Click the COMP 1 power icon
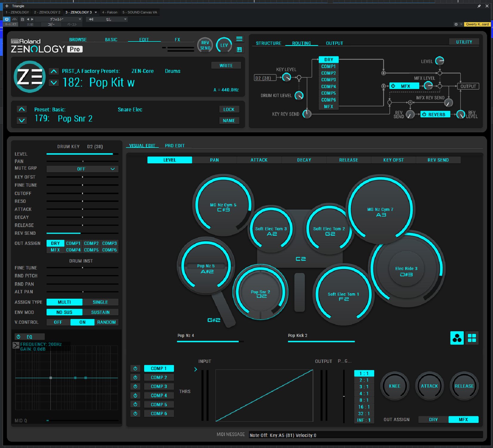 click(x=135, y=369)
